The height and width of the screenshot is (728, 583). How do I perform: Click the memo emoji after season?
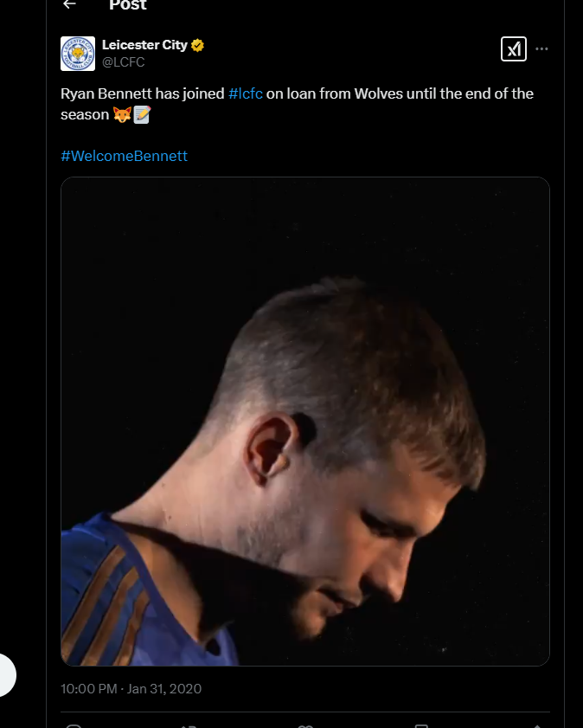(x=143, y=114)
